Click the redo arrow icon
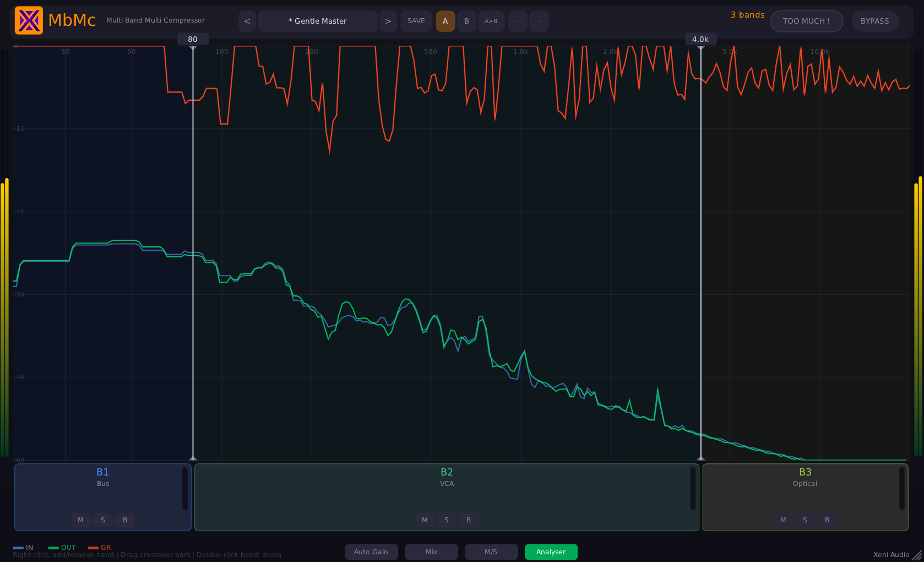 click(x=539, y=21)
